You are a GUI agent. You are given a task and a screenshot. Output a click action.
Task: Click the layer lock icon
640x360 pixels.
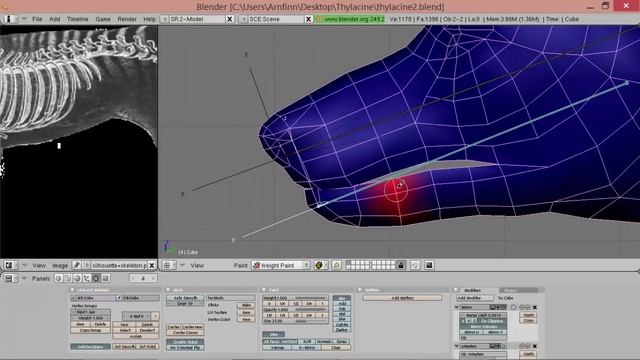click(x=401, y=265)
